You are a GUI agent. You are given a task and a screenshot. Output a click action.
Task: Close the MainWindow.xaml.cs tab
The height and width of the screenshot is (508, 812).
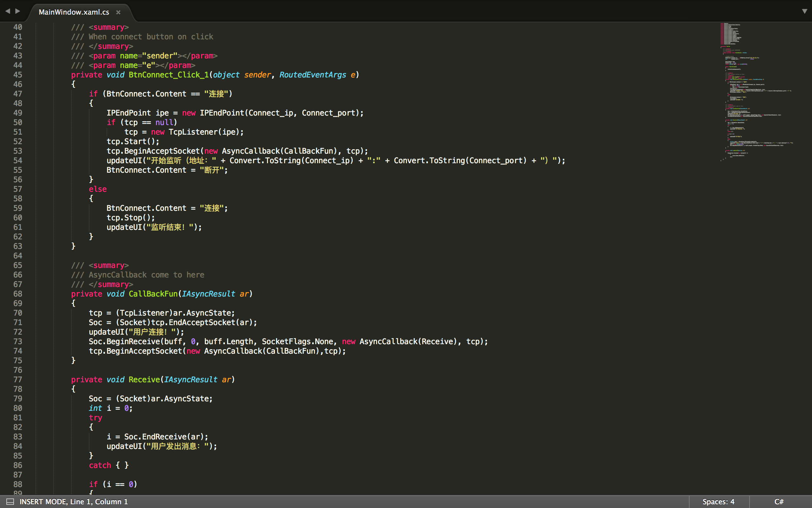pos(118,12)
